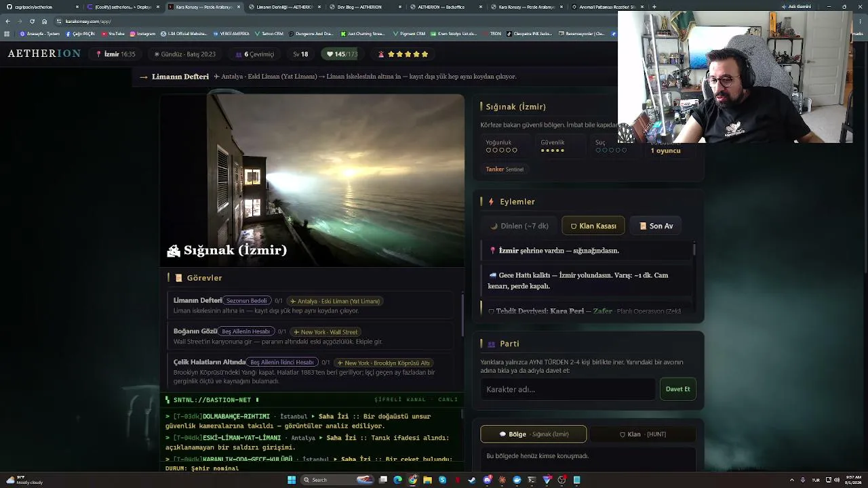Open the Instagram bookmark
The width and height of the screenshot is (868, 488).
(143, 33)
